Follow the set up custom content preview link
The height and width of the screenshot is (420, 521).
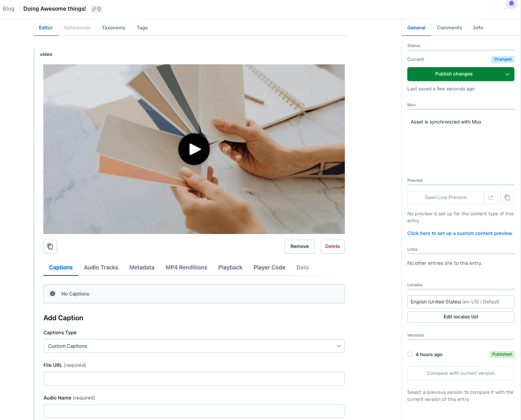[x=460, y=234]
